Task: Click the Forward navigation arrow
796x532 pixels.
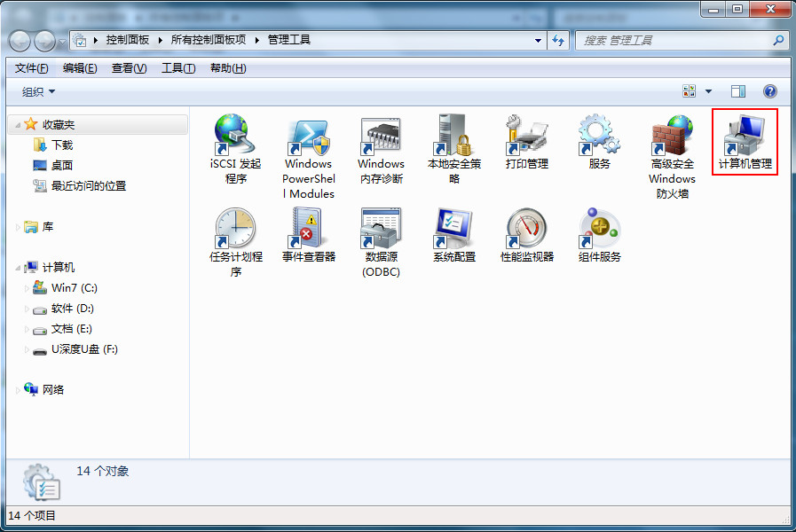Action: pos(44,41)
